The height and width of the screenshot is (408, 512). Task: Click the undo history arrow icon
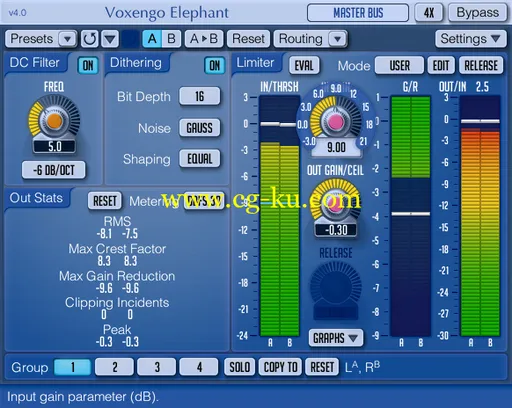(90, 39)
